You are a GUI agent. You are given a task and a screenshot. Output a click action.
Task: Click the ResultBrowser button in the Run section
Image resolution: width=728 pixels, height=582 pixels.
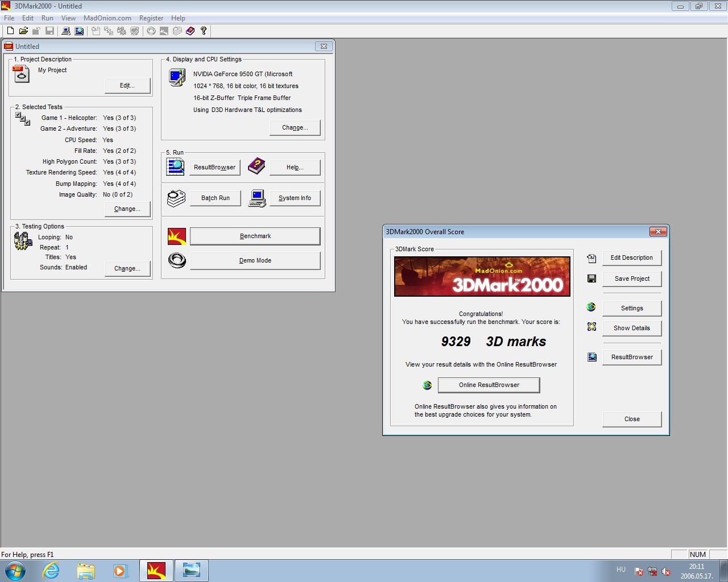pos(215,168)
